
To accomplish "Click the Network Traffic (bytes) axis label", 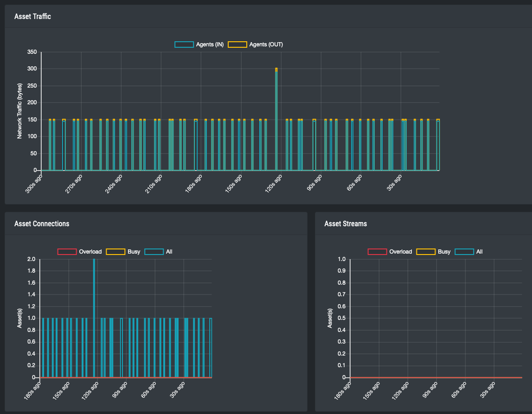I will pyautogui.click(x=19, y=111).
